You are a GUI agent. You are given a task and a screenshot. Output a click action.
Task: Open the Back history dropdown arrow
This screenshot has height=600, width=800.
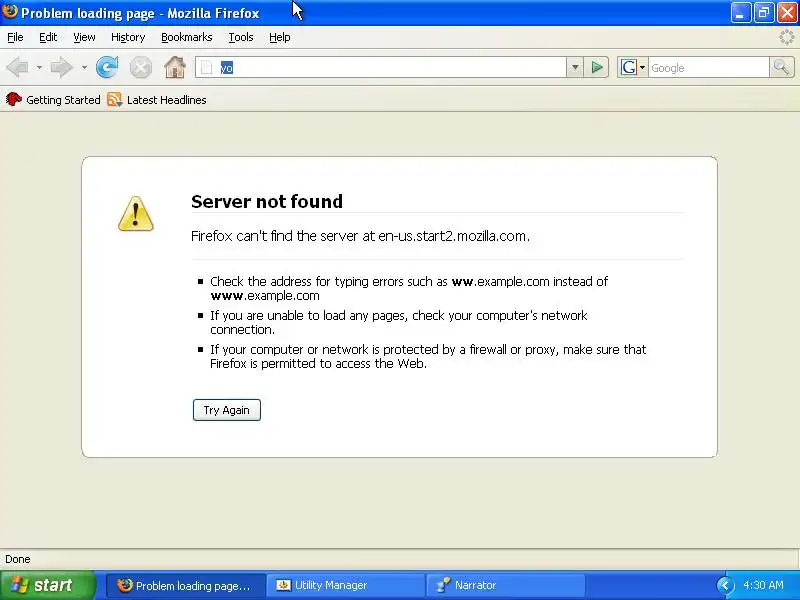tap(39, 67)
